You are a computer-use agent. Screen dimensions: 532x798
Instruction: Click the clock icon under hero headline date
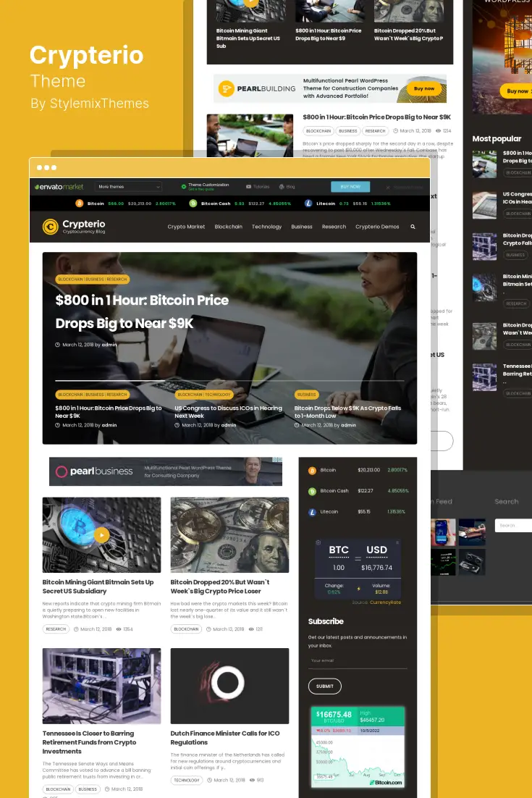point(57,345)
